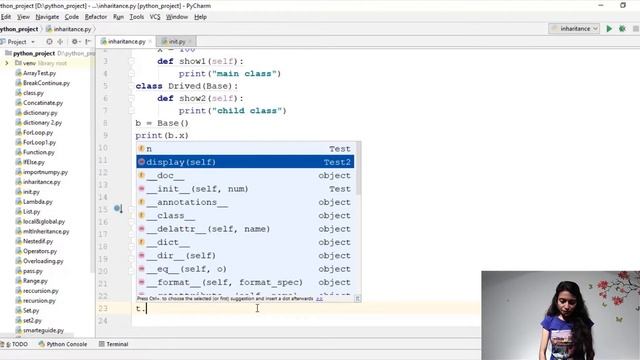Click the completion popup scrollbar

point(358,168)
